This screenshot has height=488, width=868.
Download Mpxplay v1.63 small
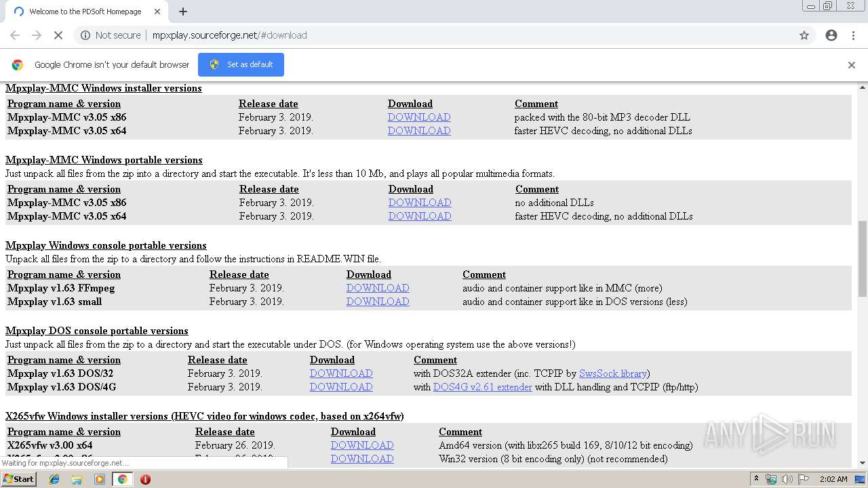click(x=378, y=302)
